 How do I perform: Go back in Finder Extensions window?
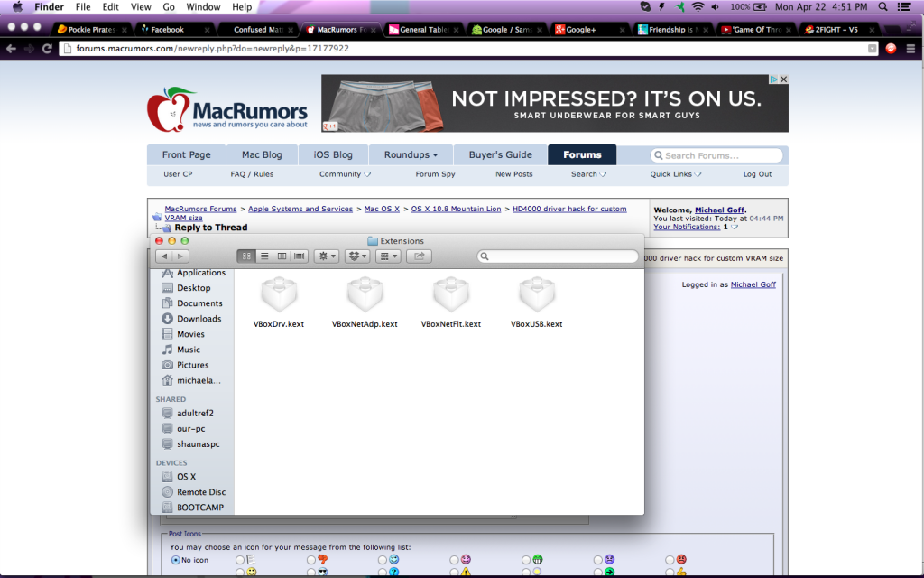164,256
